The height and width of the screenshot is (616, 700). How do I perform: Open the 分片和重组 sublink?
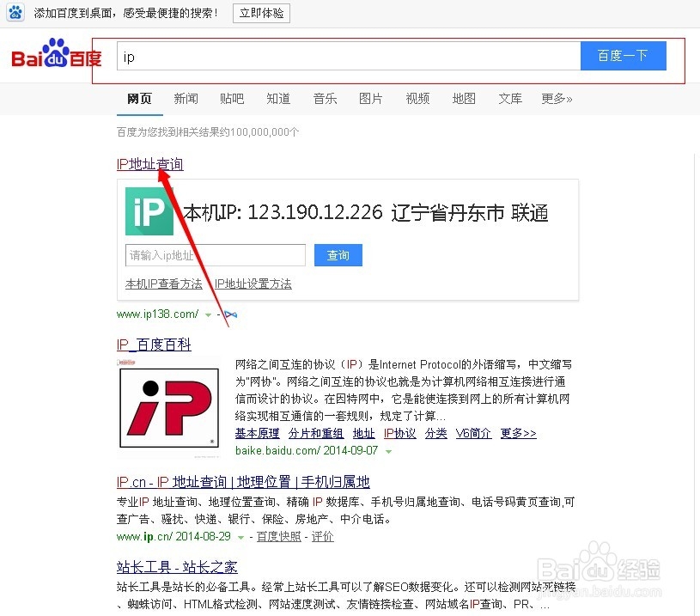(x=315, y=433)
